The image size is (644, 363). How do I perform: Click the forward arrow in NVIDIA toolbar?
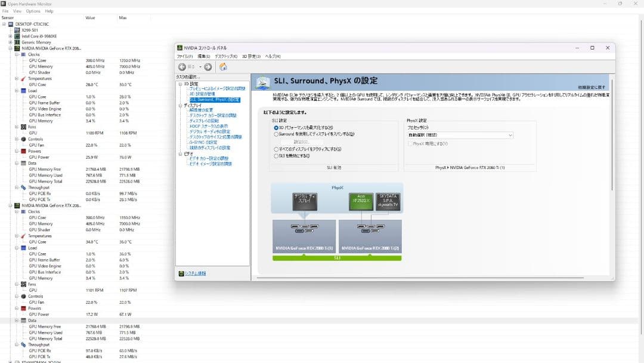coord(208,67)
